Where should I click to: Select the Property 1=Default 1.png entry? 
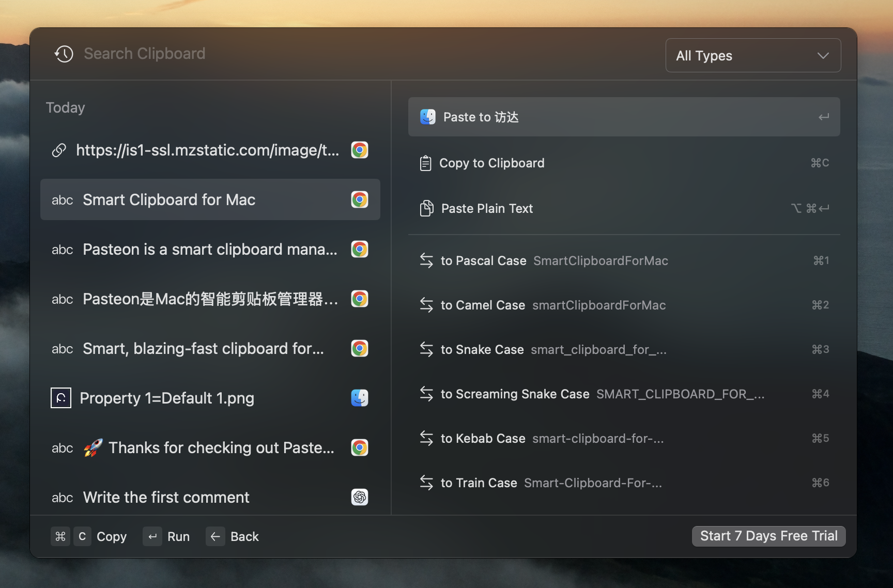click(x=210, y=398)
